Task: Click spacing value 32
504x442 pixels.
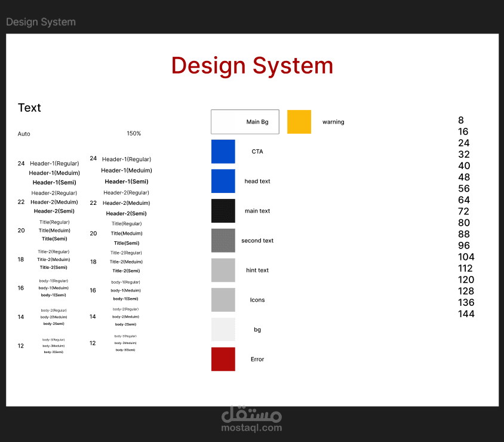Action: click(464, 154)
